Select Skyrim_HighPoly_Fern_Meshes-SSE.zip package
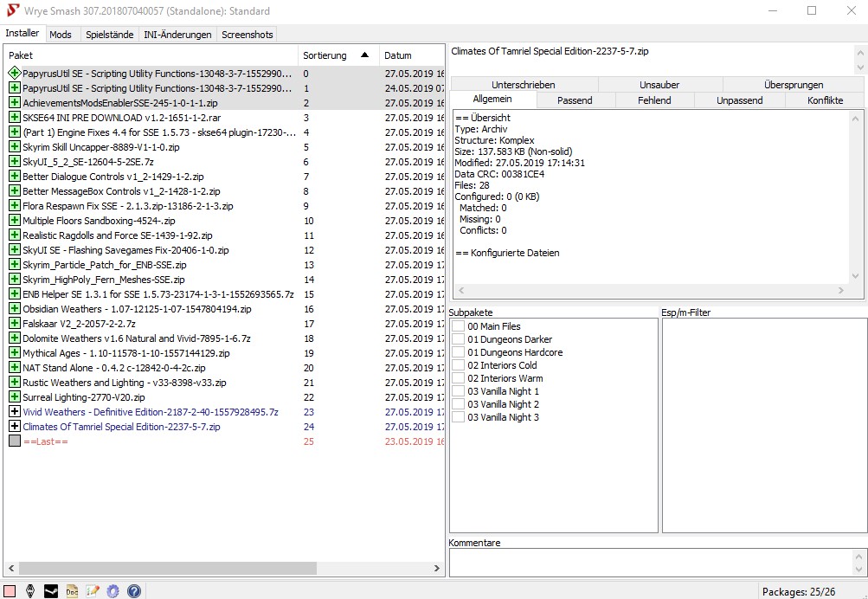 coord(224,279)
